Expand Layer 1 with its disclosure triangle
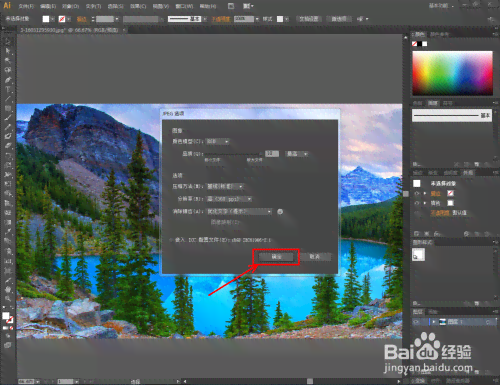Screen dimensions: 500x385 click(x=434, y=322)
